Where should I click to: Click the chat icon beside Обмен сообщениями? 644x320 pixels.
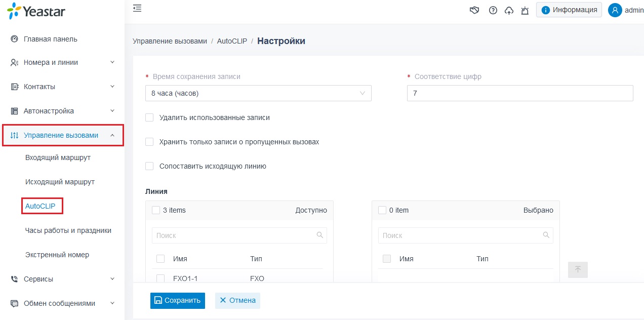click(15, 303)
